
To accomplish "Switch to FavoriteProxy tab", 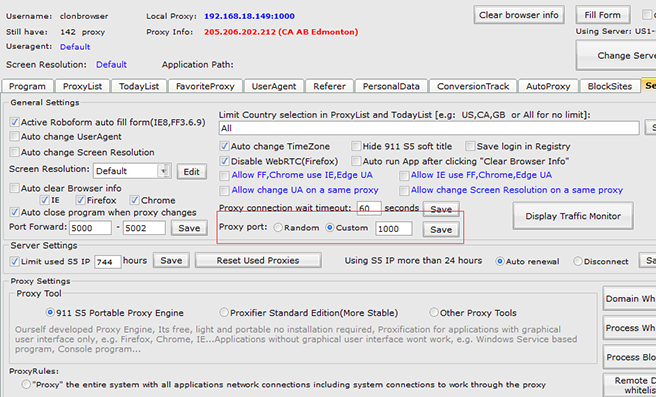I will 205,86.
